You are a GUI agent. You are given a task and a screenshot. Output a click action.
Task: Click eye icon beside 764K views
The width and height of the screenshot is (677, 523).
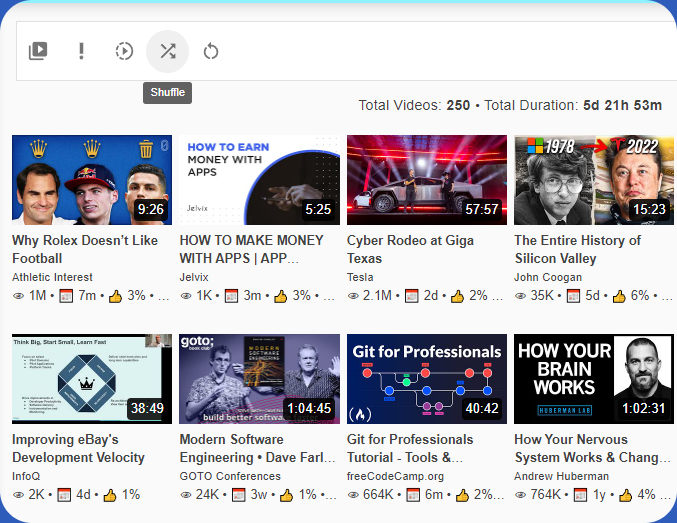click(521, 495)
